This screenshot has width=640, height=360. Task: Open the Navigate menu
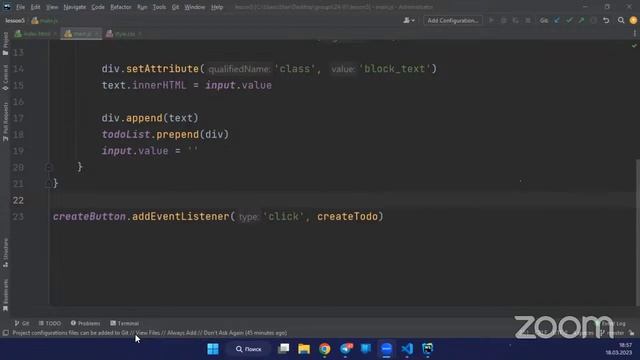tap(75, 7)
